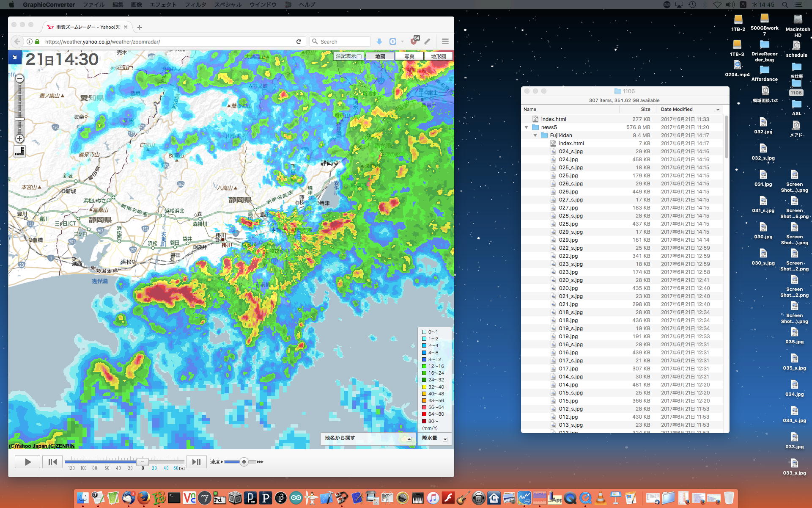Click the map zoom-out minus button
This screenshot has width=812, height=508.
click(x=19, y=78)
